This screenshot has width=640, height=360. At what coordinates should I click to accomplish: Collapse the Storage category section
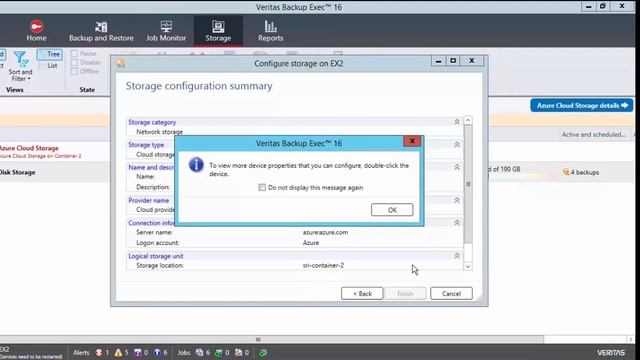tap(457, 122)
